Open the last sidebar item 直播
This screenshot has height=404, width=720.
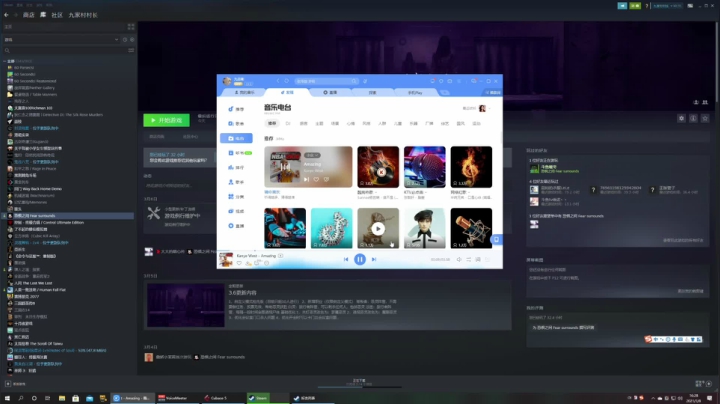tap(236, 226)
